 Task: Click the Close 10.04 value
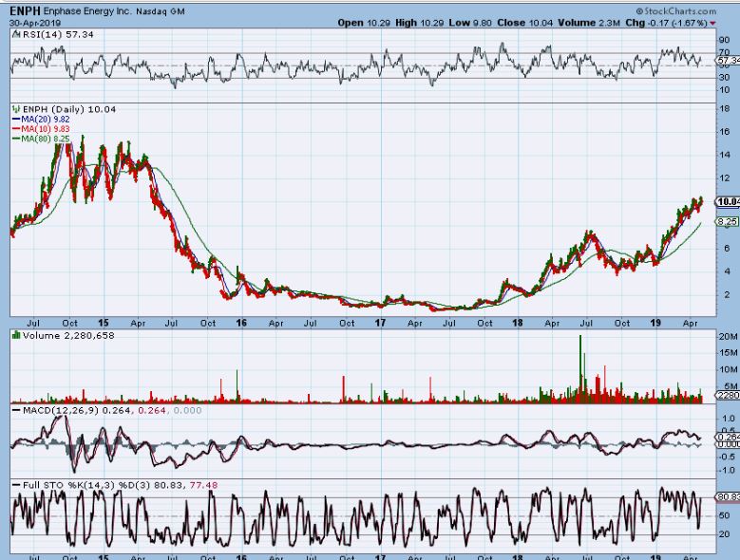coord(524,23)
